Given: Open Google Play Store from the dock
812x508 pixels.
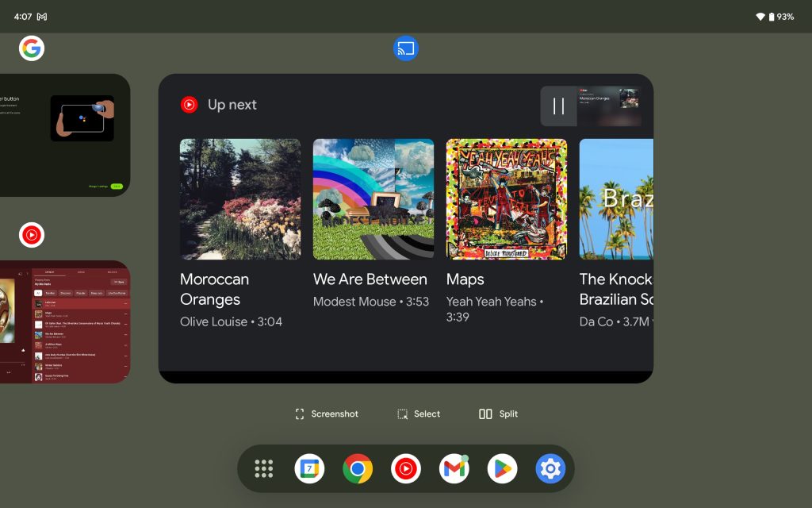Looking at the screenshot, I should (x=502, y=469).
